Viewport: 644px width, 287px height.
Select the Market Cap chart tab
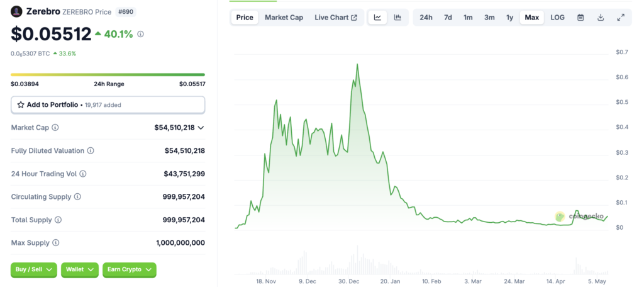tap(284, 17)
